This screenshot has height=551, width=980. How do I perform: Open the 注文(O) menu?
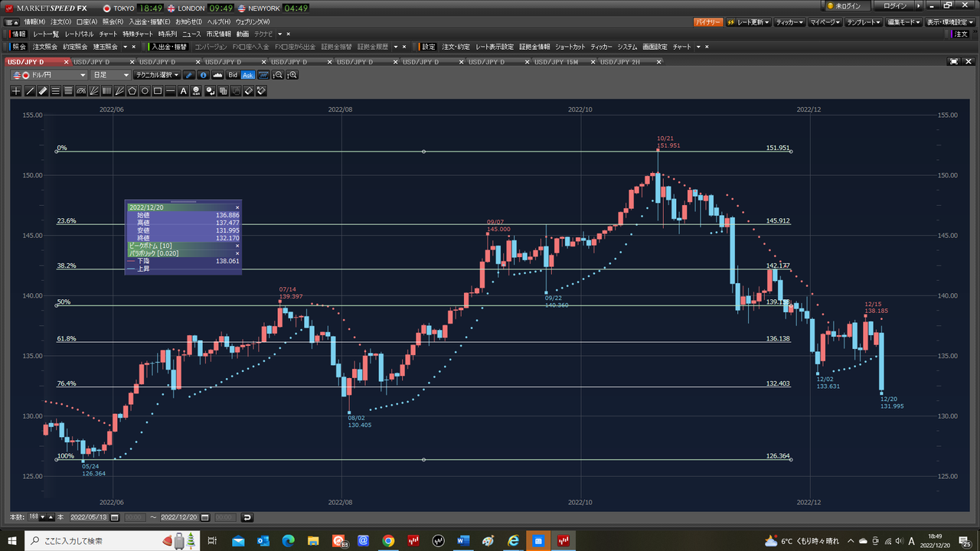tap(60, 21)
